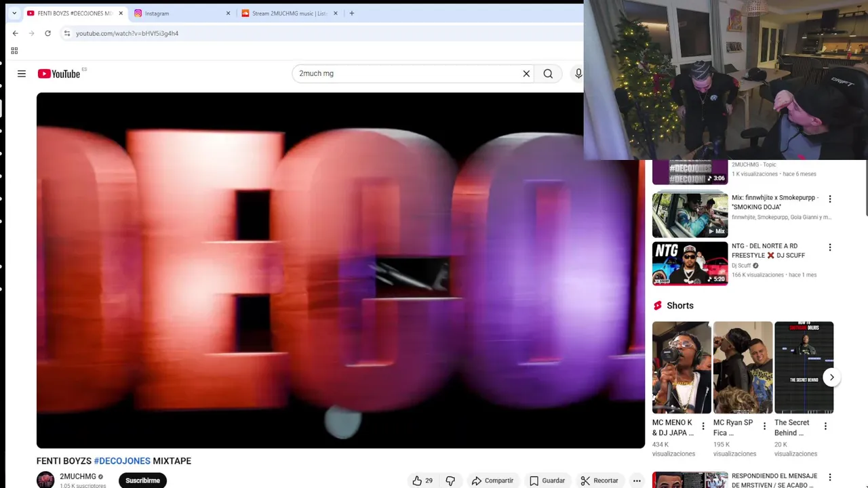Switch to the Instagram tab

tap(182, 13)
